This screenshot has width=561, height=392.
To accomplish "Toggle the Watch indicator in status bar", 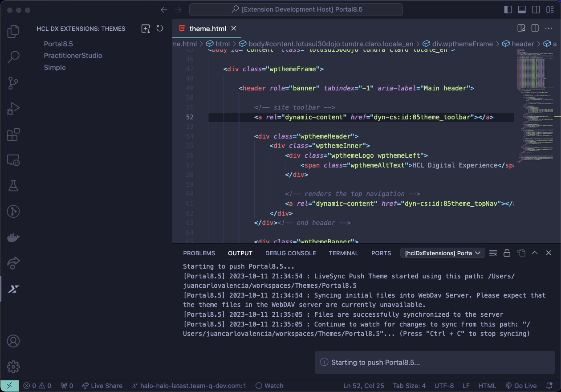I will [x=269, y=386].
